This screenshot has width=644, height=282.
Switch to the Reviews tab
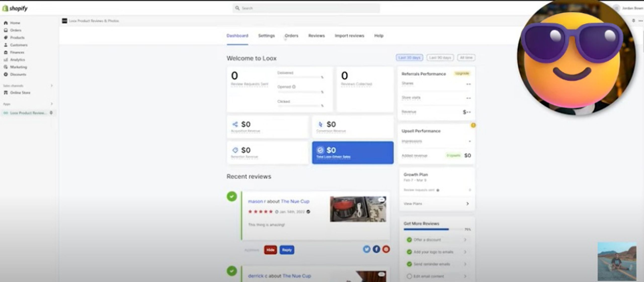pyautogui.click(x=316, y=36)
